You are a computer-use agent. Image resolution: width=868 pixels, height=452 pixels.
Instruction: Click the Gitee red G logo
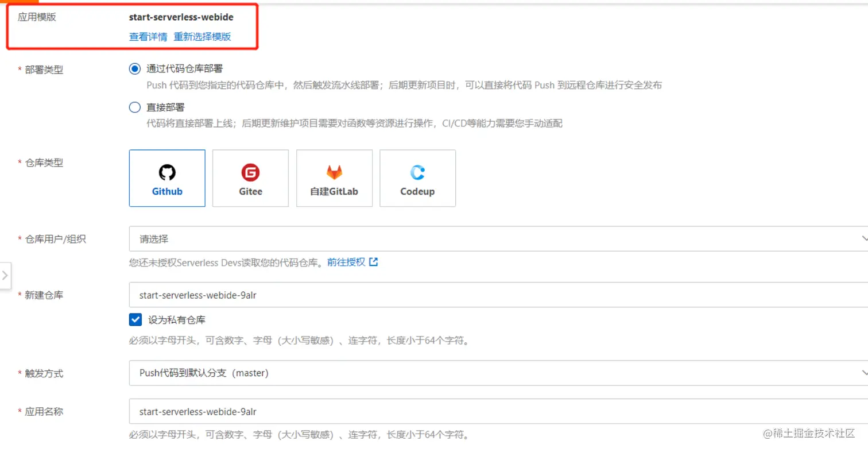coord(250,172)
